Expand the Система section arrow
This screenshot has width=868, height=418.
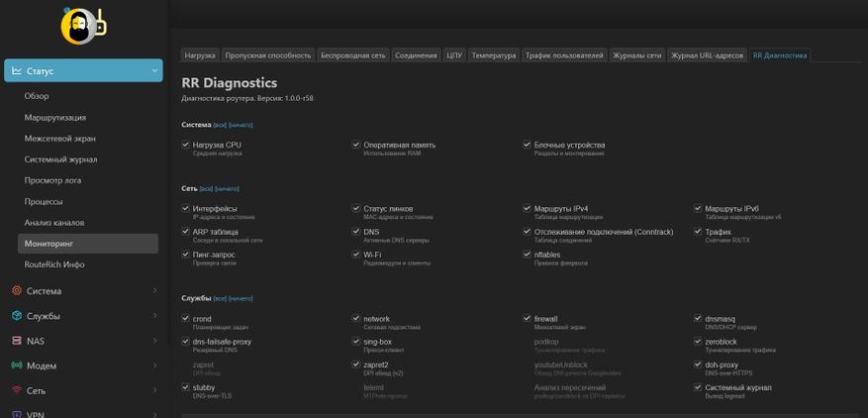[x=154, y=290]
